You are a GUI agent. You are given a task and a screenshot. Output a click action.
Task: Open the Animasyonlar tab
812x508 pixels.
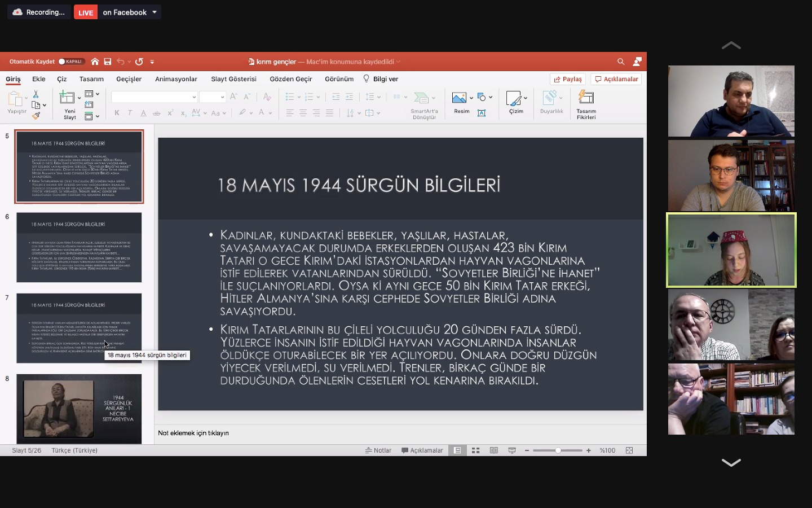176,79
